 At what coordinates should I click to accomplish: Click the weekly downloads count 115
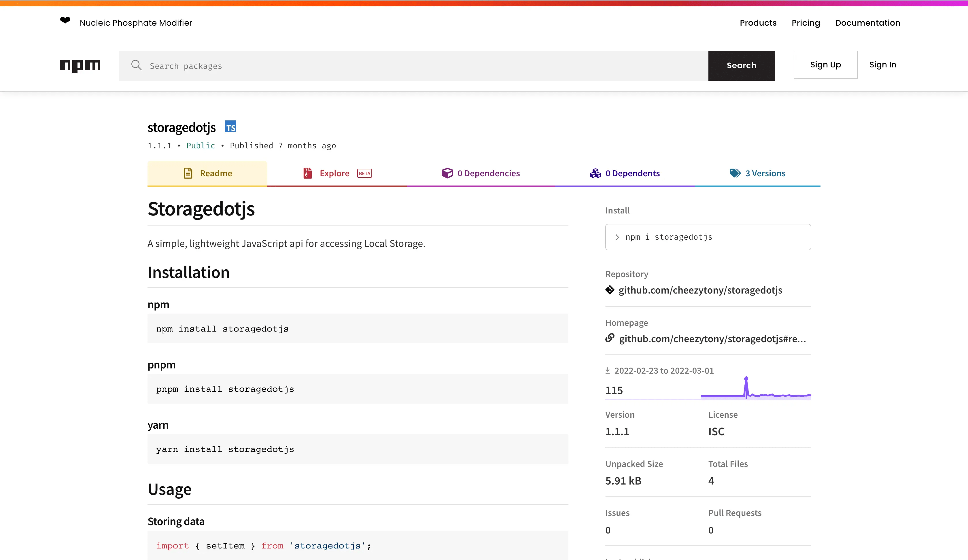point(614,390)
